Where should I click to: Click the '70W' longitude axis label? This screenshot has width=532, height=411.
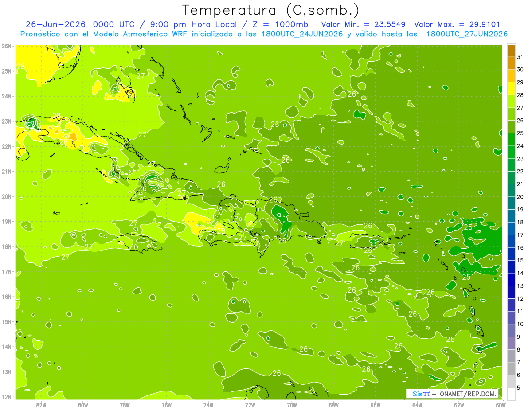292,405
